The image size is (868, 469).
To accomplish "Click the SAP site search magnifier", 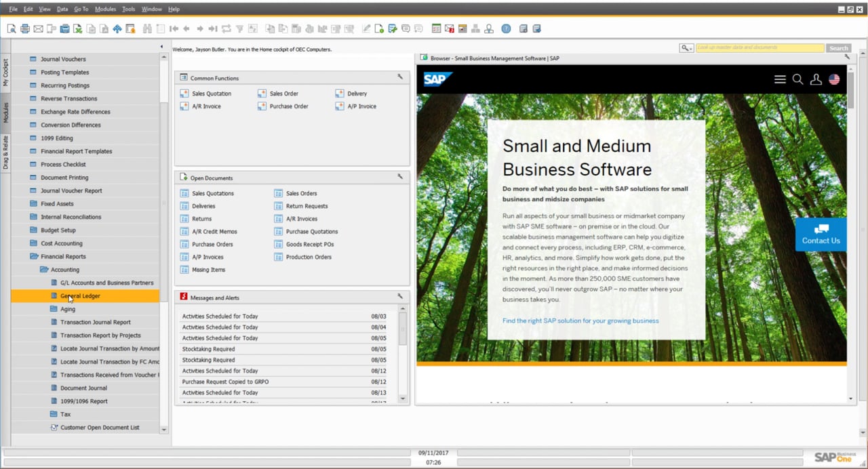I will pyautogui.click(x=797, y=79).
